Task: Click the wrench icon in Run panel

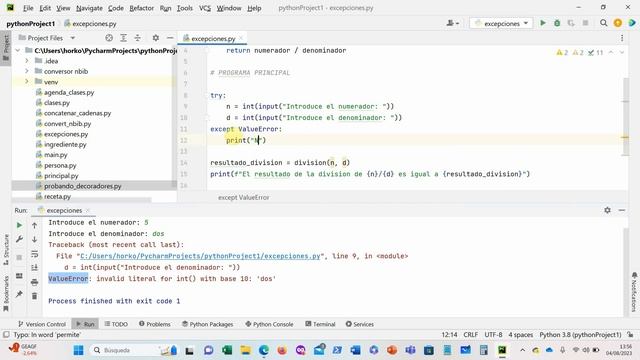Action: [x=19, y=239]
